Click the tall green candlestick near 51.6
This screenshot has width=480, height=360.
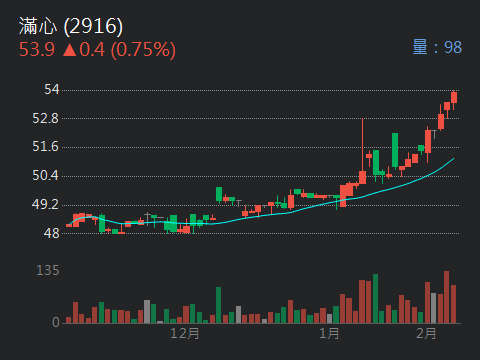click(x=395, y=150)
